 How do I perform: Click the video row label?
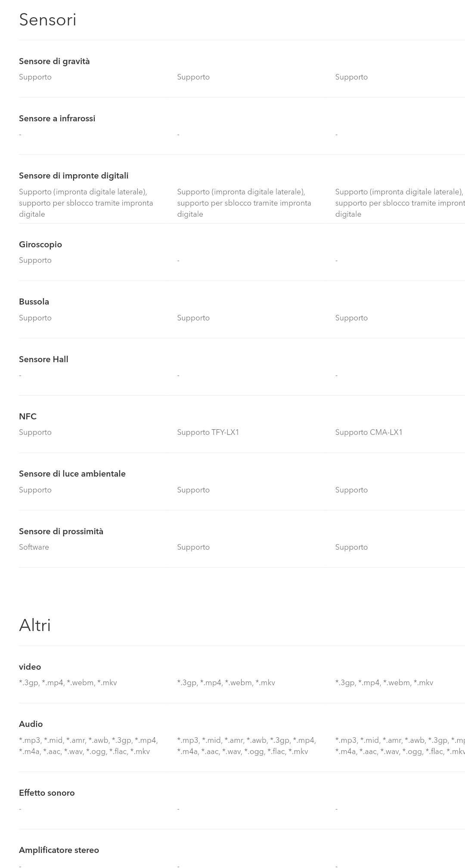point(30,667)
